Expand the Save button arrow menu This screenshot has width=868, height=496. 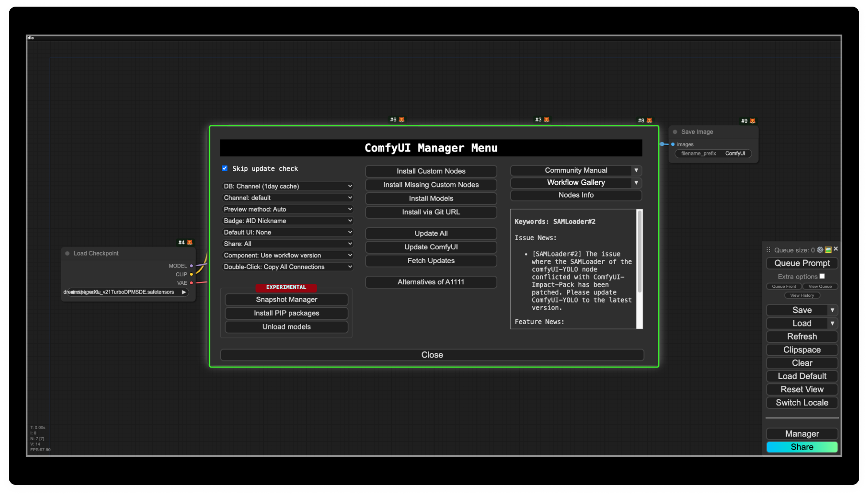(832, 310)
